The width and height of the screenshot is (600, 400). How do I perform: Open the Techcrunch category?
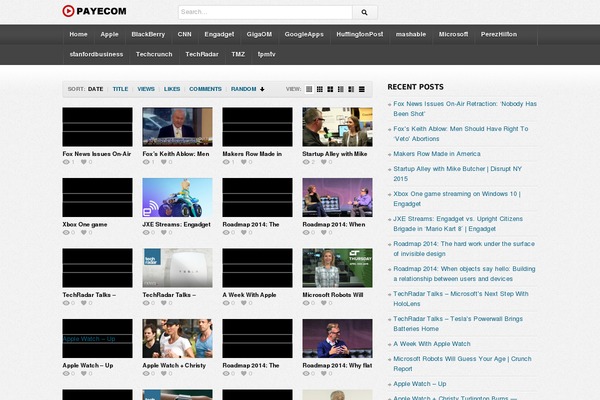(x=154, y=54)
